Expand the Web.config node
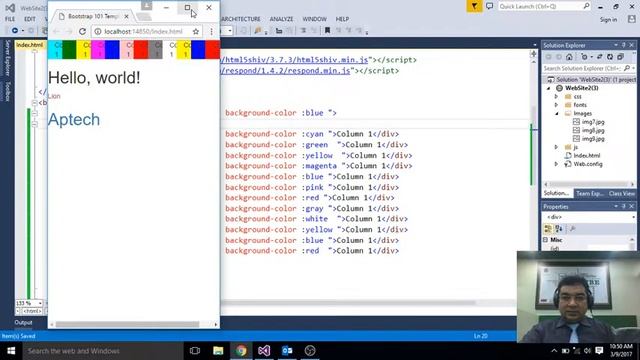640x360 pixels. [556, 164]
